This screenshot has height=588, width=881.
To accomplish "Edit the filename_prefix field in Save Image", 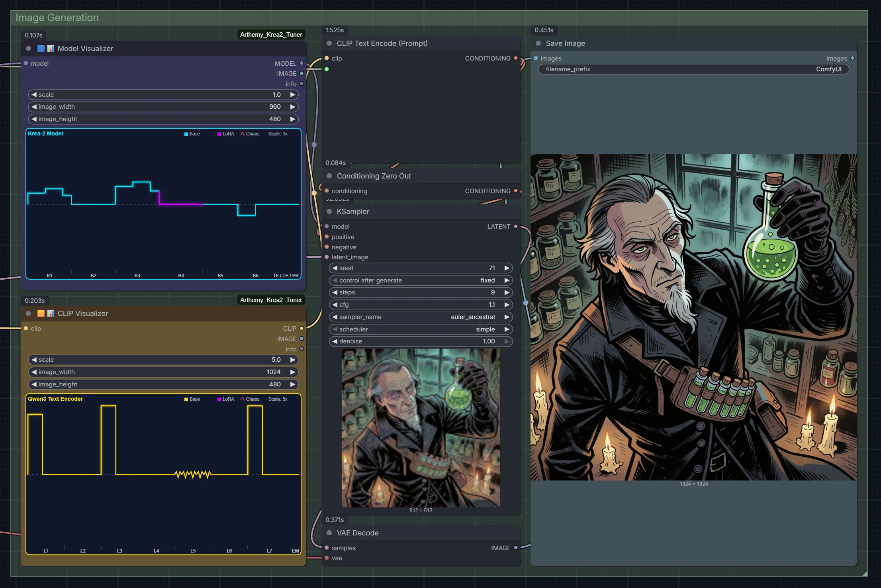I will point(693,69).
